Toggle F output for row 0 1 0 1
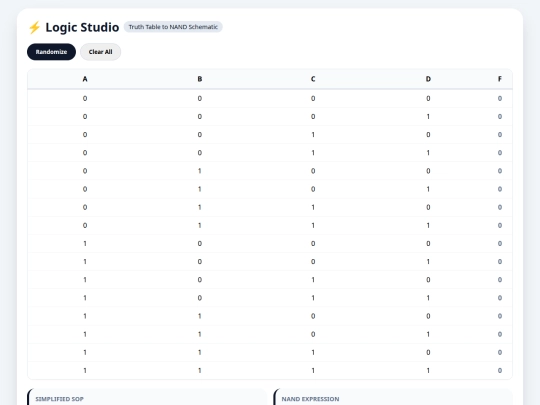Viewport: 540px width, 405px height. [x=499, y=189]
